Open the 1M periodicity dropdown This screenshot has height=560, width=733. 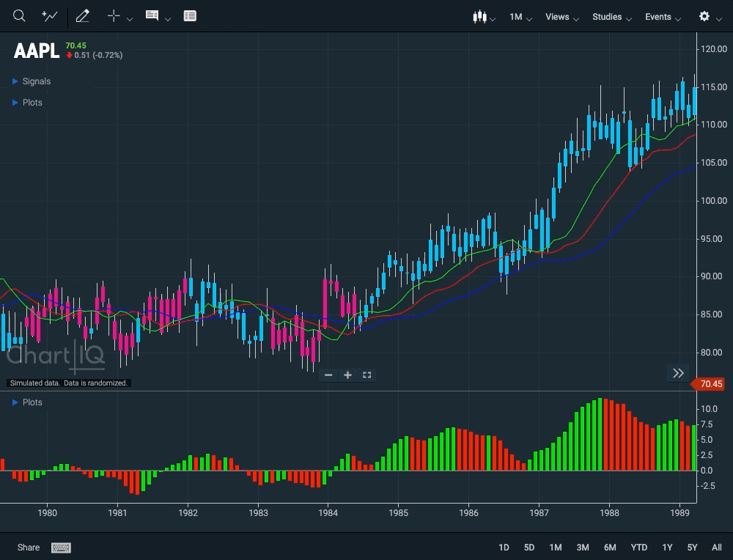click(x=520, y=18)
